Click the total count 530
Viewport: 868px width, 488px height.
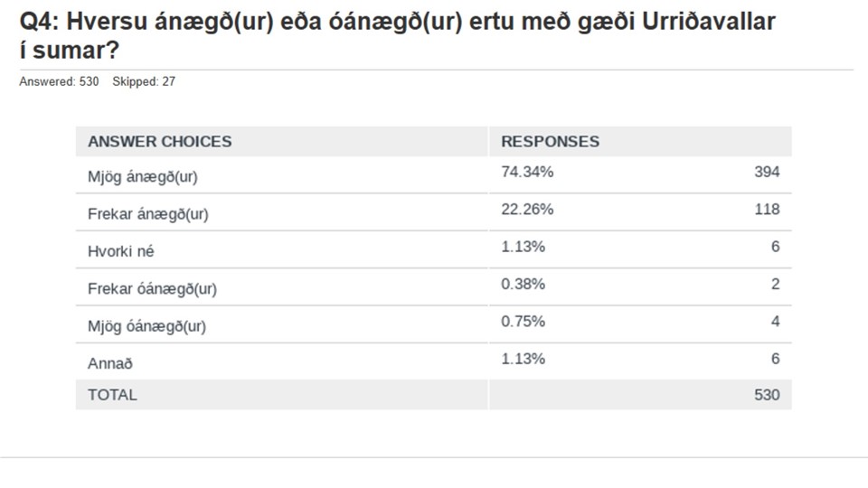click(767, 395)
